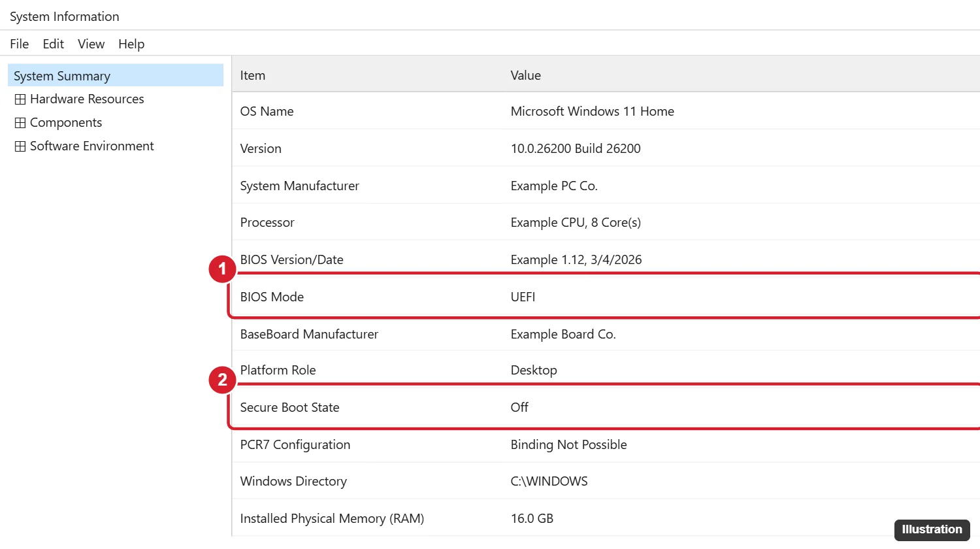Click the Desktop value
The image size is (980, 549).
[534, 370]
